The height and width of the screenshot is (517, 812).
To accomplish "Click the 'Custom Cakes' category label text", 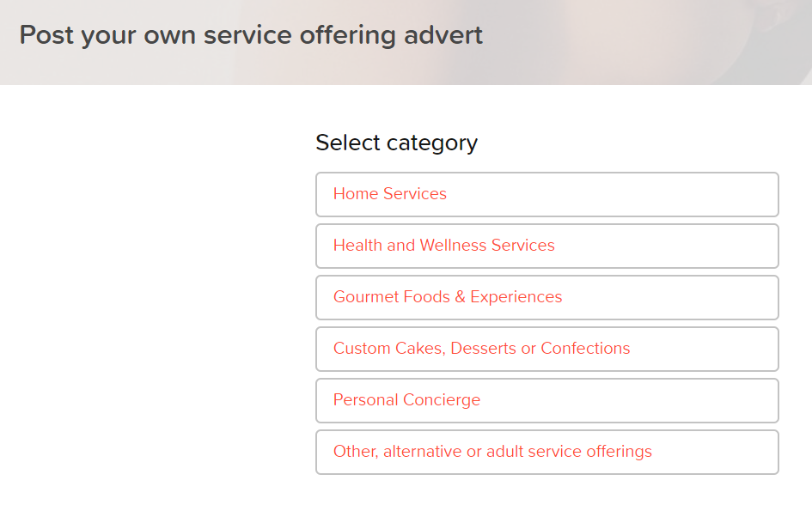I will pyautogui.click(x=481, y=349).
